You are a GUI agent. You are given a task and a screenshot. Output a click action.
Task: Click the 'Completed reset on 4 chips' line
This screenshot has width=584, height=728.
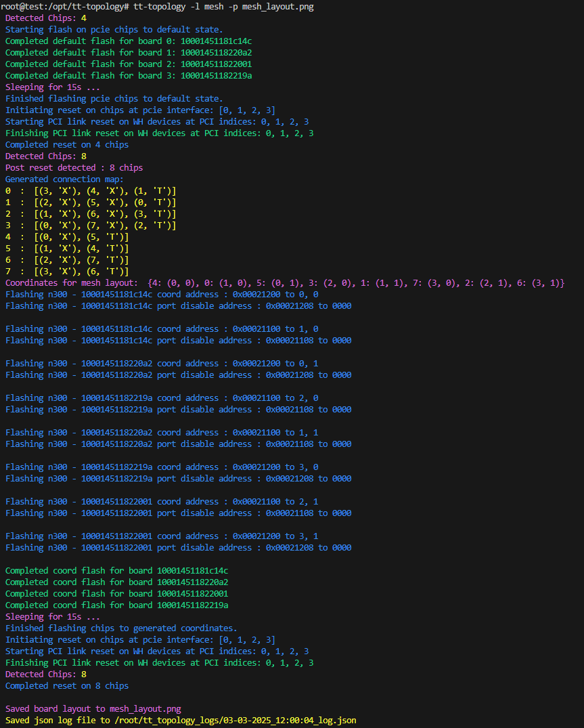click(x=66, y=145)
